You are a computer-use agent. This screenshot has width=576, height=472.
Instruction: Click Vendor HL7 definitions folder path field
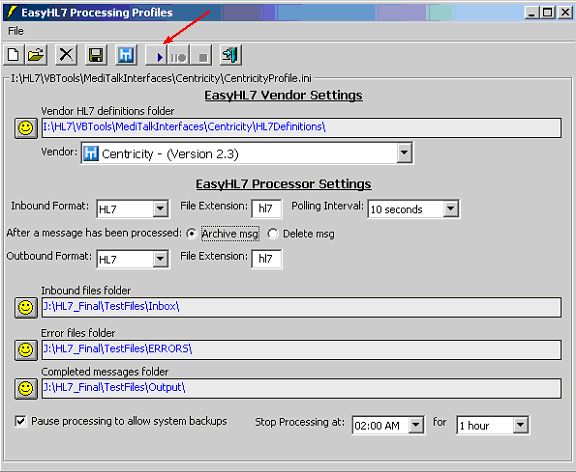(x=302, y=128)
